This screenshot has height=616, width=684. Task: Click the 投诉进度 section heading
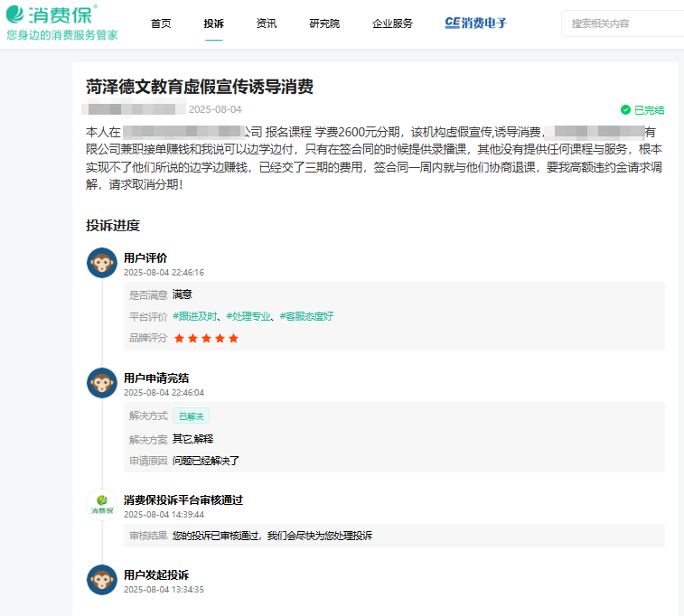(113, 226)
